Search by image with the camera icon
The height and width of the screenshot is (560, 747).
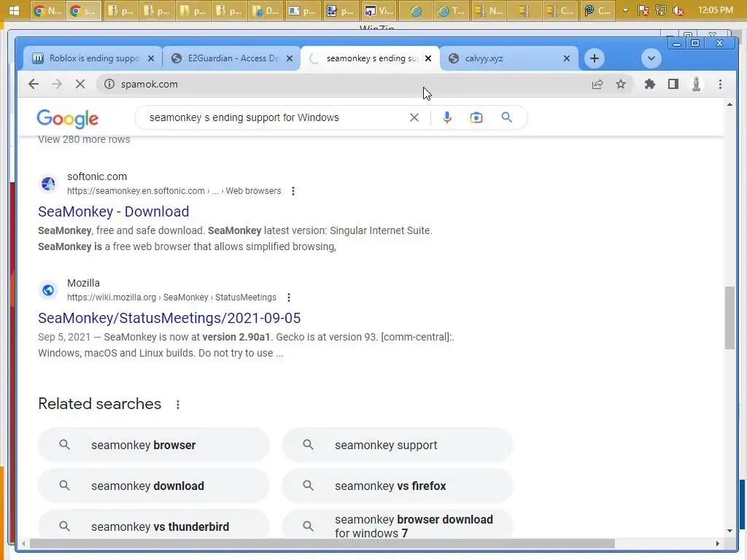coord(476,117)
